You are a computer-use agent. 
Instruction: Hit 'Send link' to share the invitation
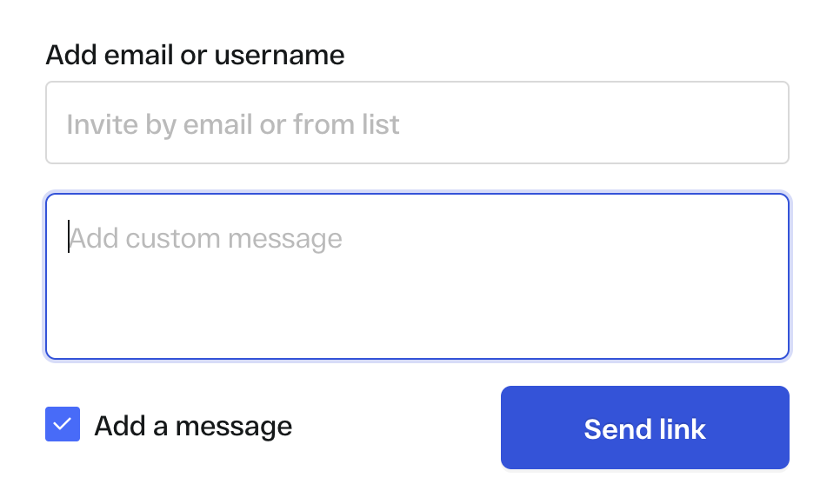644,428
